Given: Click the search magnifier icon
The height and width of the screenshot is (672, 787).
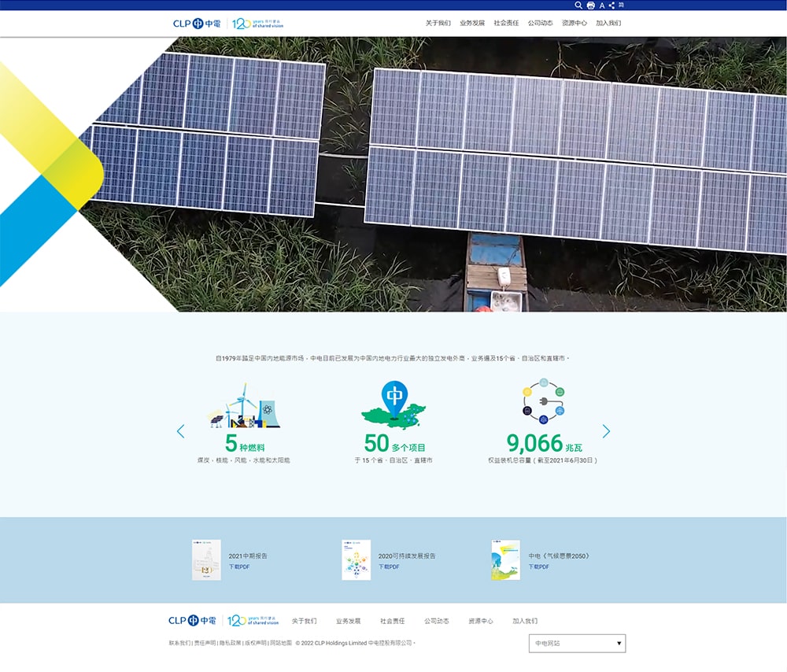Looking at the screenshot, I should (x=578, y=6).
